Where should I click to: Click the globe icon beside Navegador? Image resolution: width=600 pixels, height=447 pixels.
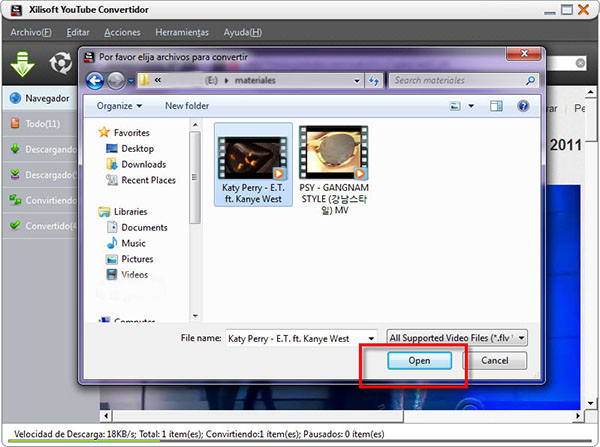(15, 98)
